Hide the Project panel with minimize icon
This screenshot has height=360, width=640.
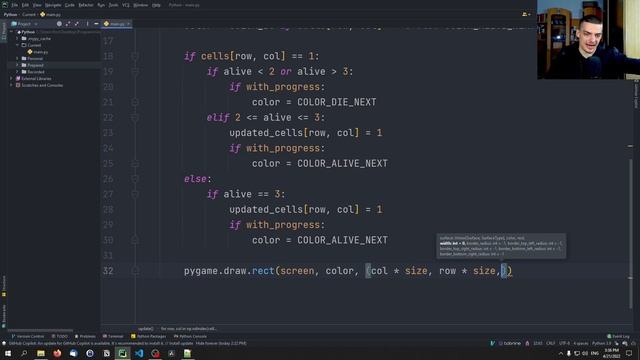(96, 24)
